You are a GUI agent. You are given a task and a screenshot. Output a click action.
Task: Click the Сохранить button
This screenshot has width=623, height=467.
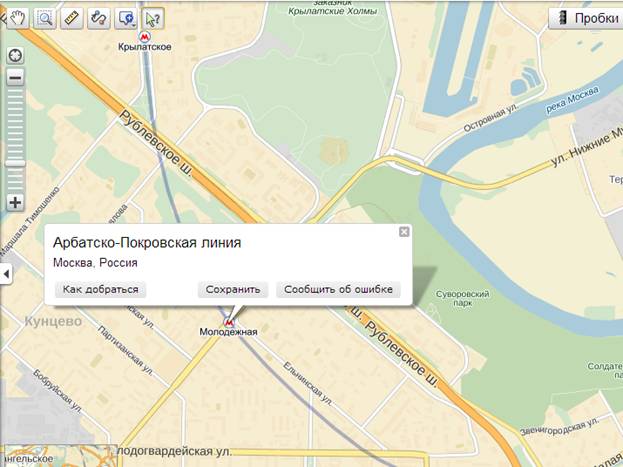click(233, 289)
